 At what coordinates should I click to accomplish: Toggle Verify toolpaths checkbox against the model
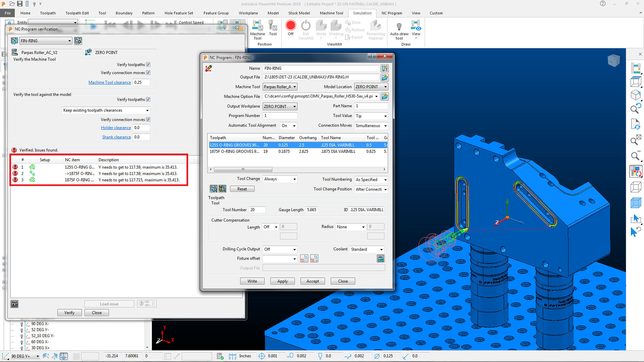(x=148, y=100)
